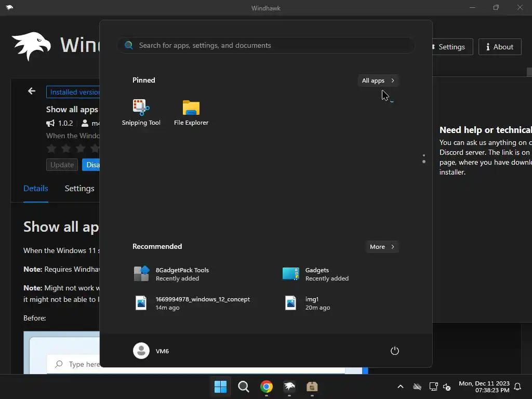Rate the mod using second star
This screenshot has height=399, width=532.
click(66, 148)
